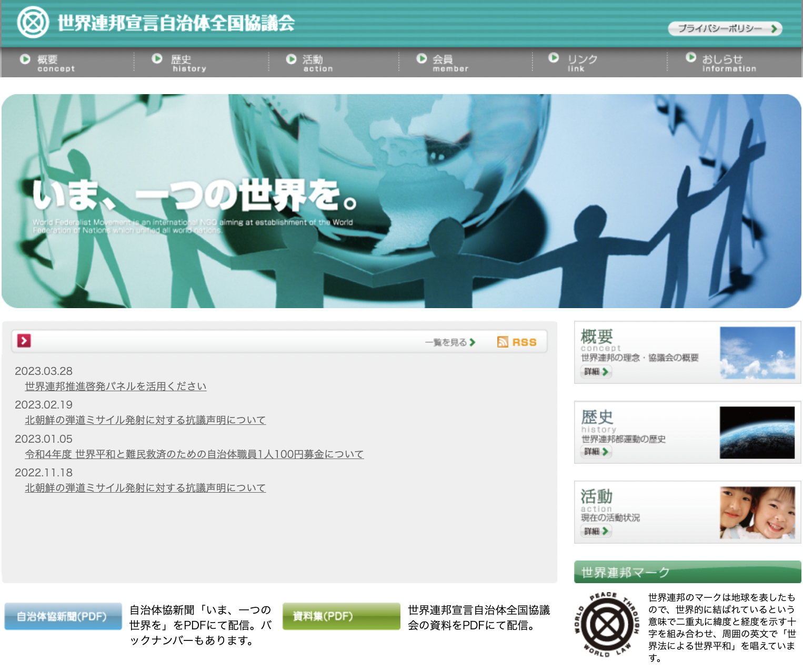
Task: Click the children thumbnail in 活動 card
Action: tap(757, 513)
